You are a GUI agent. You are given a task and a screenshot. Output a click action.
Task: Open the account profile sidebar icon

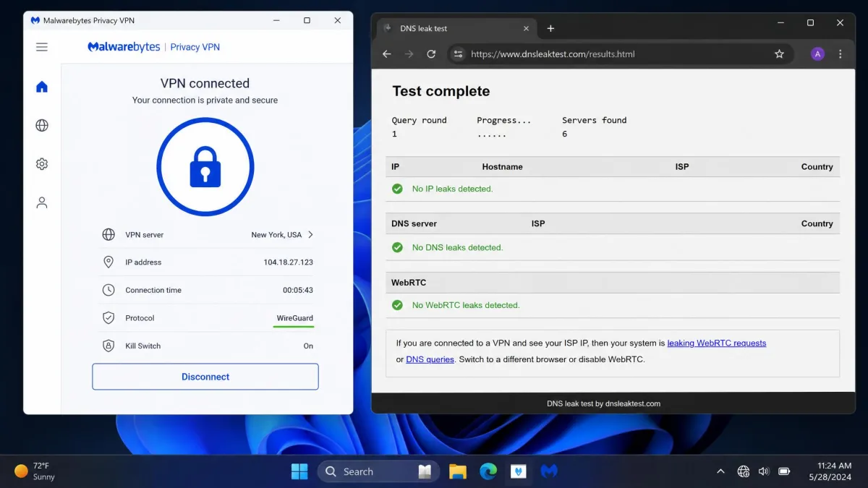point(42,202)
